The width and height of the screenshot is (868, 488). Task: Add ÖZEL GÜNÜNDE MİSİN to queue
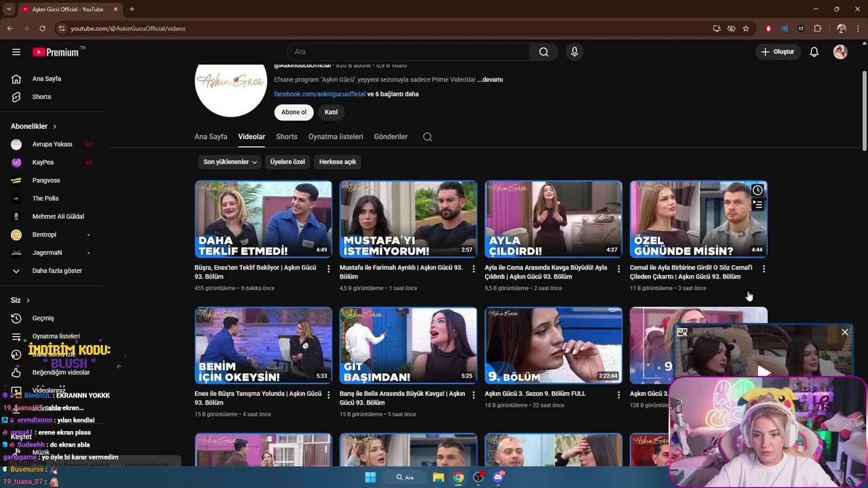point(757,204)
